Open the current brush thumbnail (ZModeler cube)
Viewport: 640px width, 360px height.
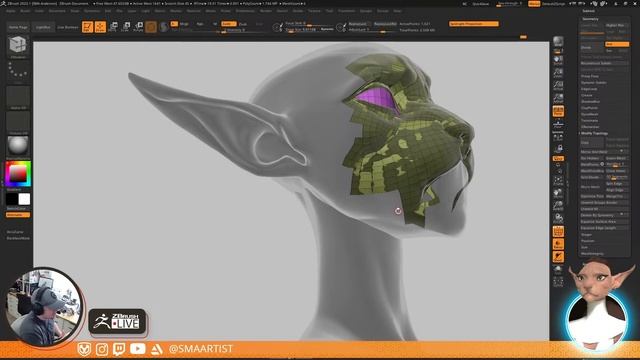click(18, 45)
